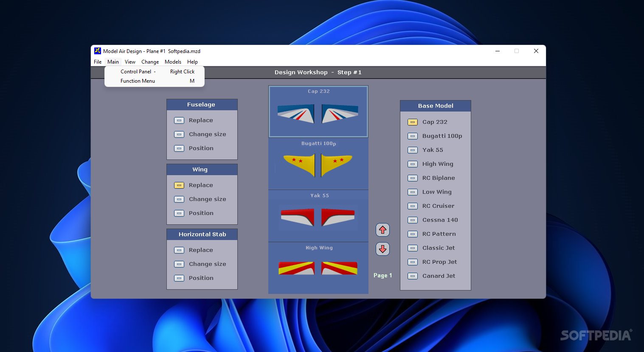Image resolution: width=644 pixels, height=352 pixels.
Task: Choose RC Prop Jet as base model
Action: (x=413, y=262)
